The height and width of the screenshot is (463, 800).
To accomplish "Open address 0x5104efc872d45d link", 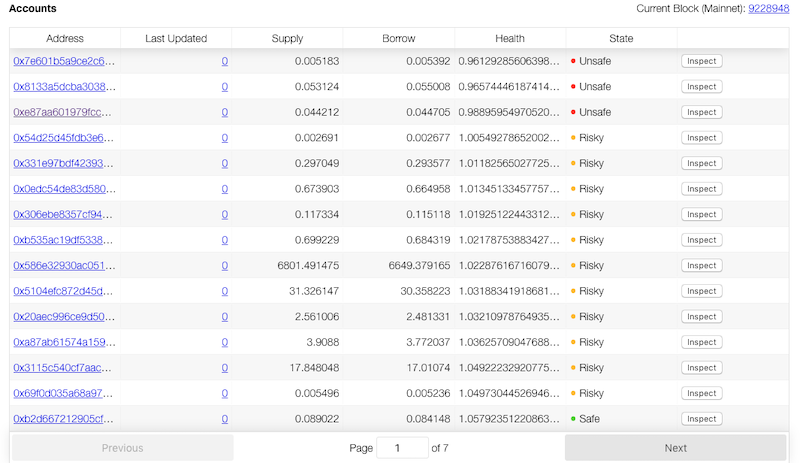I will tap(63, 291).
